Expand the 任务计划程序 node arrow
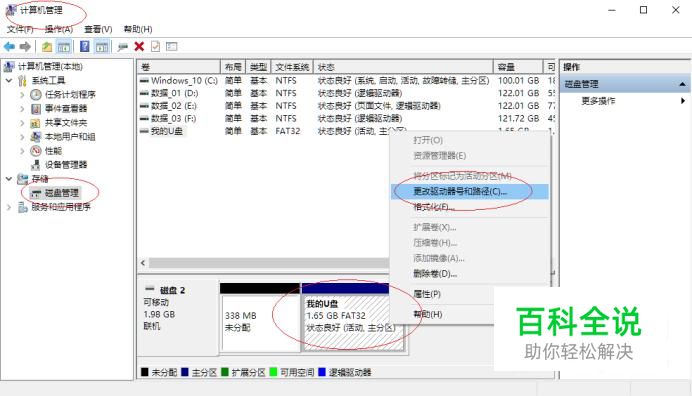 (x=22, y=94)
